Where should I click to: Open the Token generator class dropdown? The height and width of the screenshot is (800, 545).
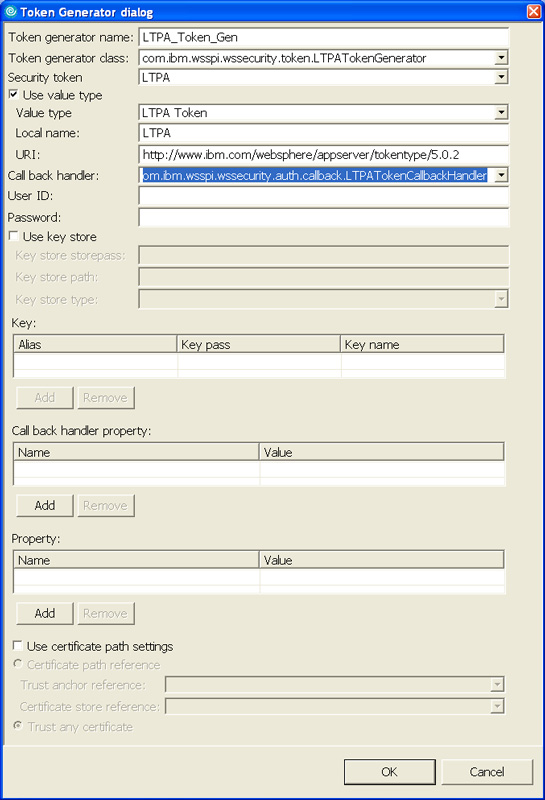point(501,58)
